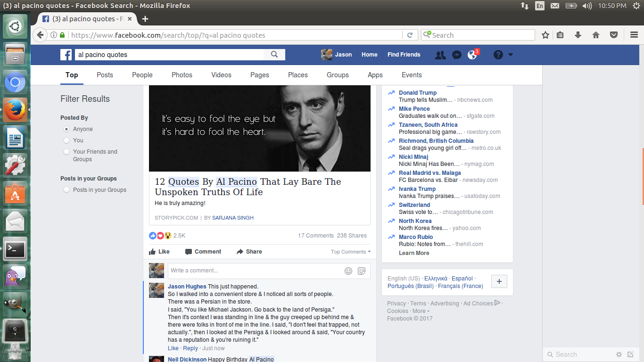Select the Anyone radio button
Screen dimensions: 644x362
click(x=66, y=129)
